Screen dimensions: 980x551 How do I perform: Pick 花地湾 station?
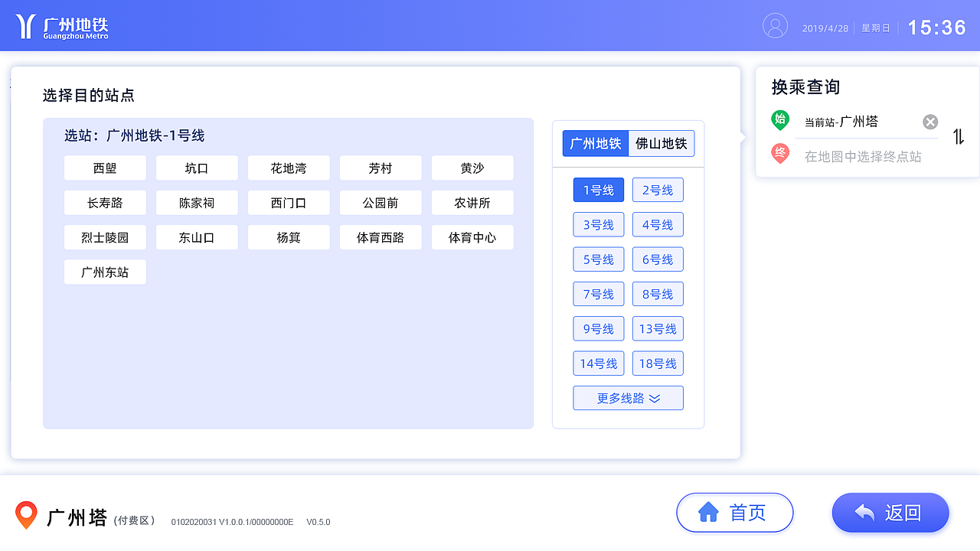(289, 168)
